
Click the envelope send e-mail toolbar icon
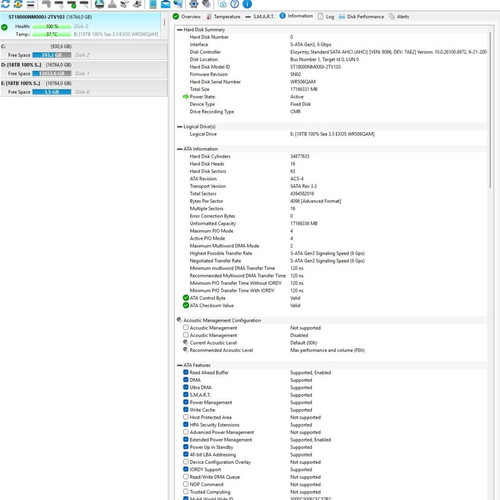tap(165, 4)
